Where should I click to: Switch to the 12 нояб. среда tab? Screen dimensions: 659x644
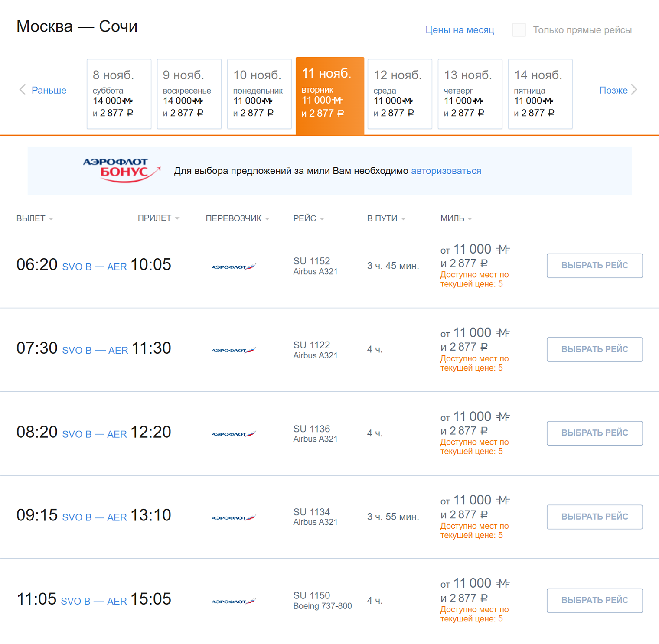400,94
